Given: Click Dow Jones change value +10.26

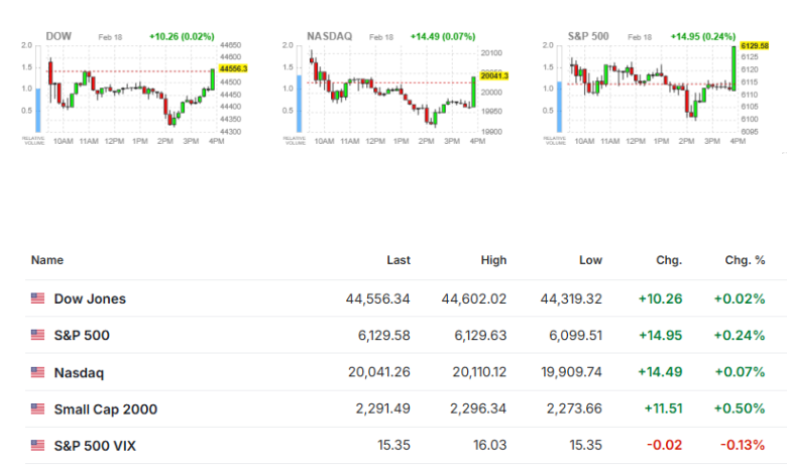Looking at the screenshot, I should (x=660, y=299).
